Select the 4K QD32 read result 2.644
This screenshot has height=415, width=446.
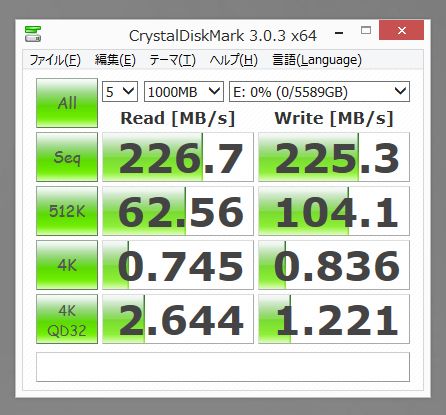point(178,319)
